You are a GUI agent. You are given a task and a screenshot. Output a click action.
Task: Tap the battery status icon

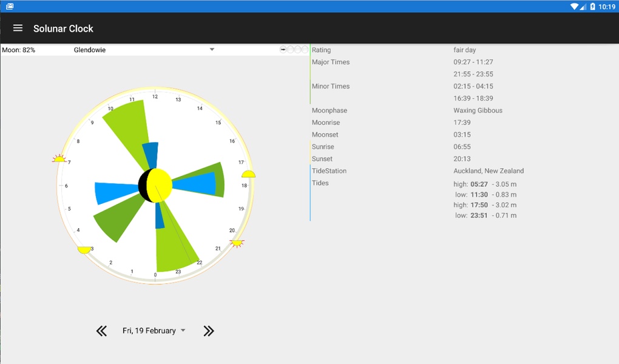coord(592,6)
